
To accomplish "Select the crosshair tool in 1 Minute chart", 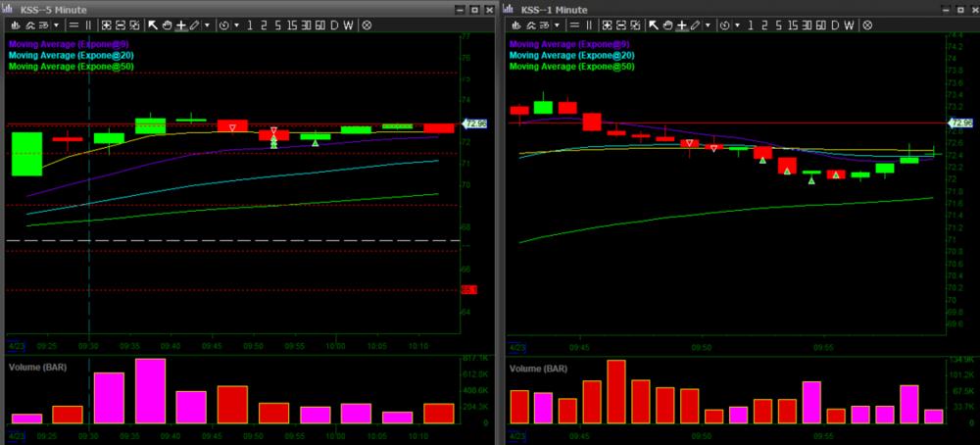I will point(682,25).
